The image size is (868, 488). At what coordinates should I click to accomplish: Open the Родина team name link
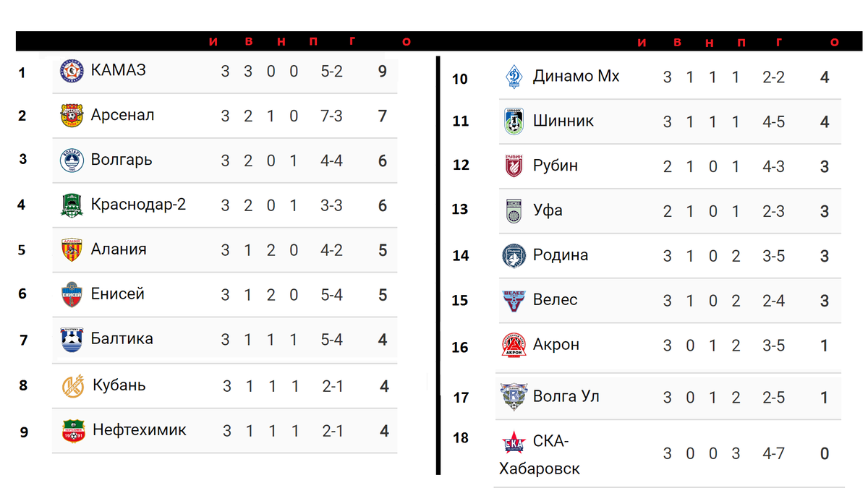tap(561, 255)
